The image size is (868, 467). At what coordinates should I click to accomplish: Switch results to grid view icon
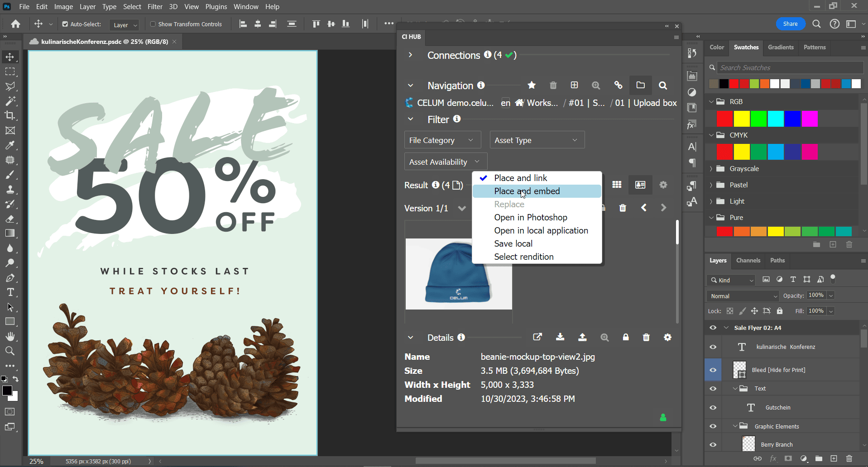tap(617, 185)
